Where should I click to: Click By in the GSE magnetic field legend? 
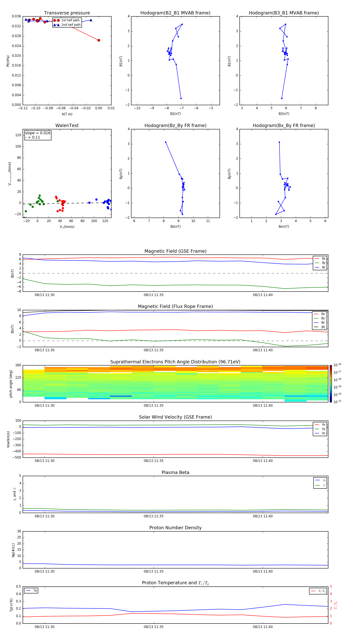click(320, 263)
